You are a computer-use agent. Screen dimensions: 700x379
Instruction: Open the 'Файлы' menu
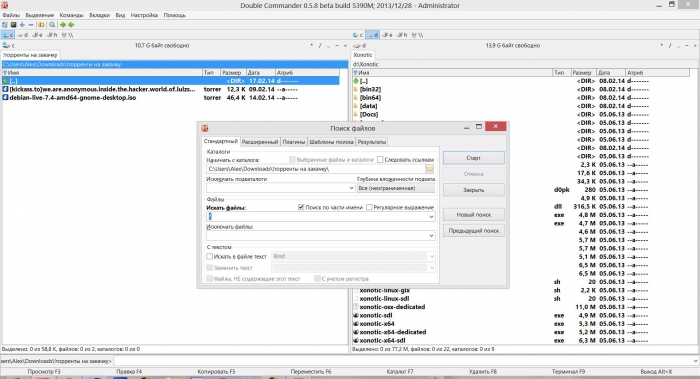(11, 15)
